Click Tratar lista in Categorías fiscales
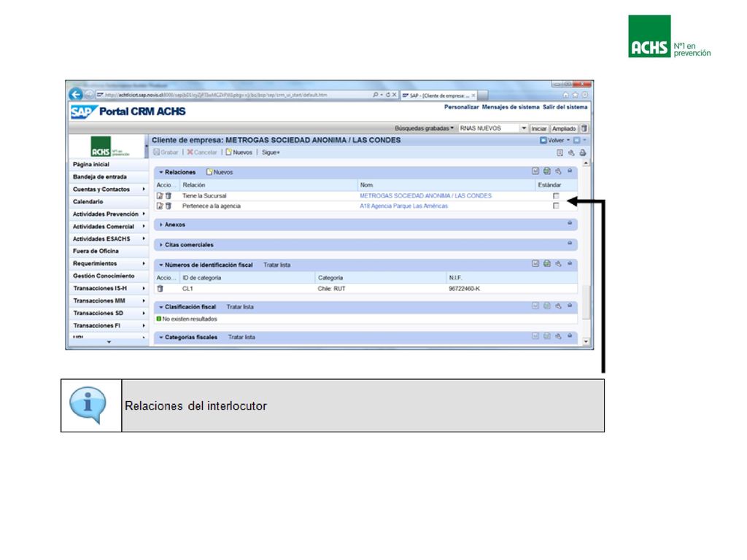Viewport: 747px width, 560px height. pyautogui.click(x=241, y=337)
